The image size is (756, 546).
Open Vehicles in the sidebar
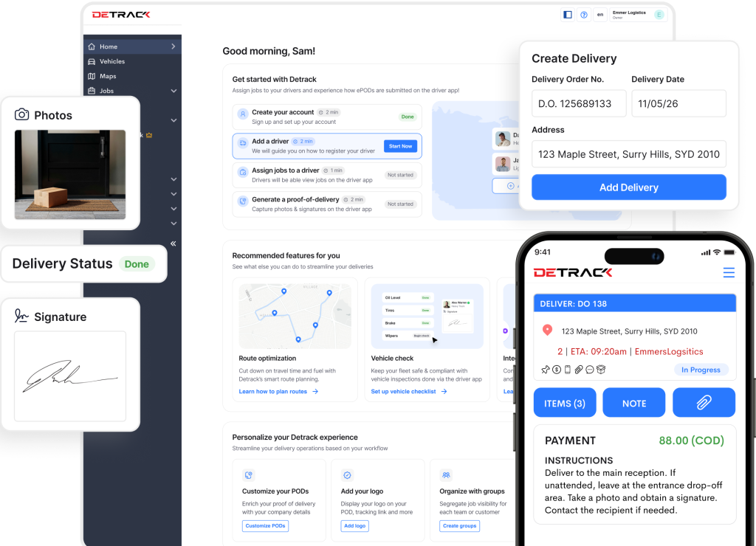[132, 61]
